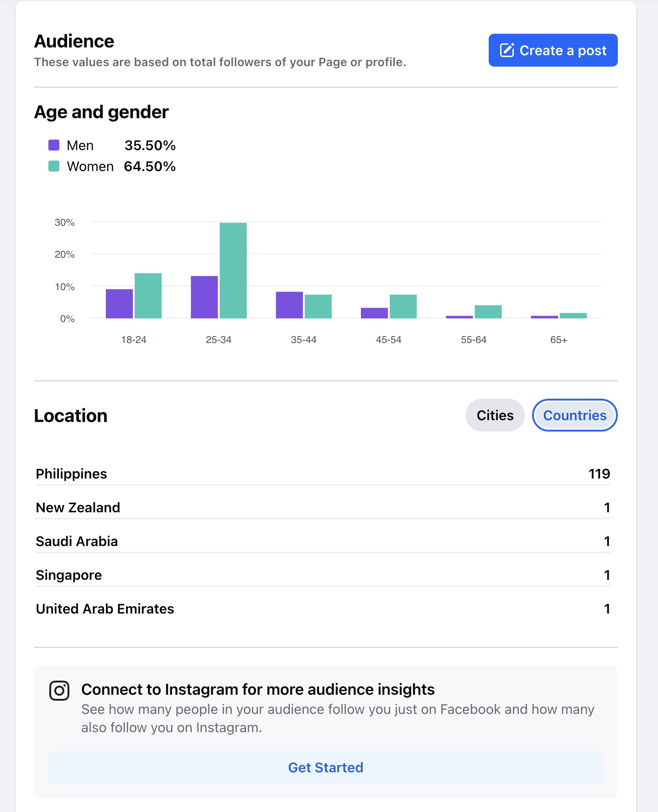Screen dimensions: 658x812
Task: Click the Instagram logo icon
Action: point(59,691)
